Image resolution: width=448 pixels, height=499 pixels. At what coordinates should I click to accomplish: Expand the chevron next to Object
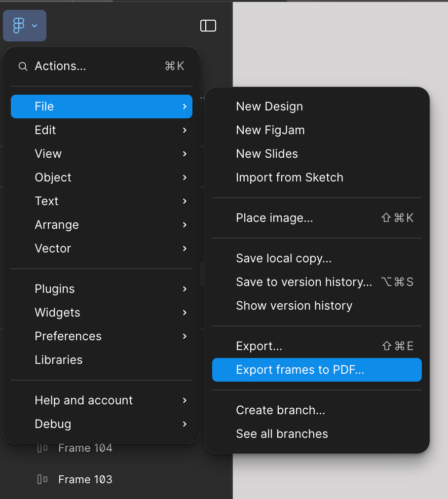185,177
